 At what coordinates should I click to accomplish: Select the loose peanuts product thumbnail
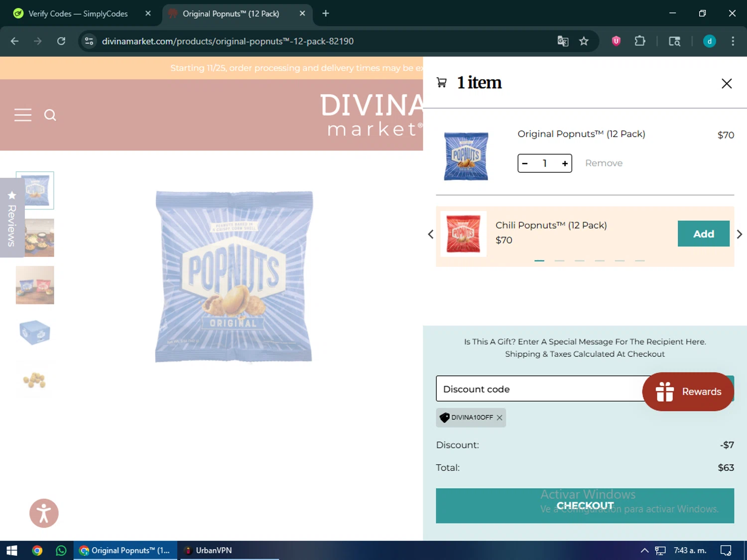tap(35, 380)
